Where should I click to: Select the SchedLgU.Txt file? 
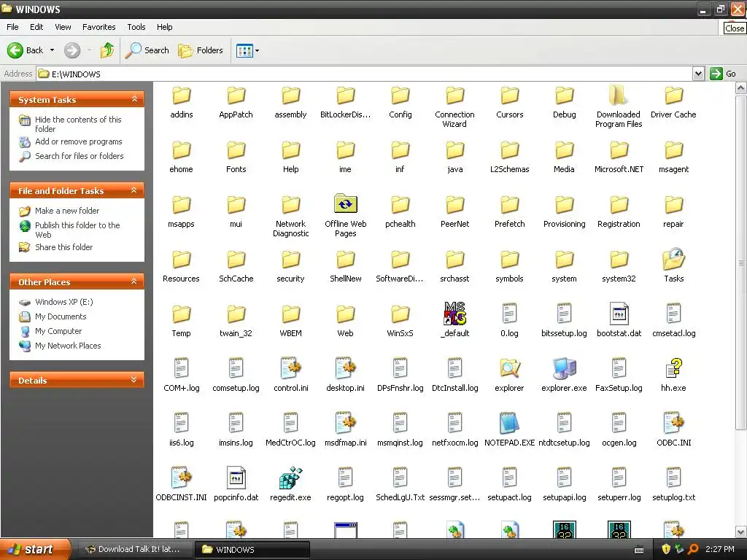(x=400, y=478)
